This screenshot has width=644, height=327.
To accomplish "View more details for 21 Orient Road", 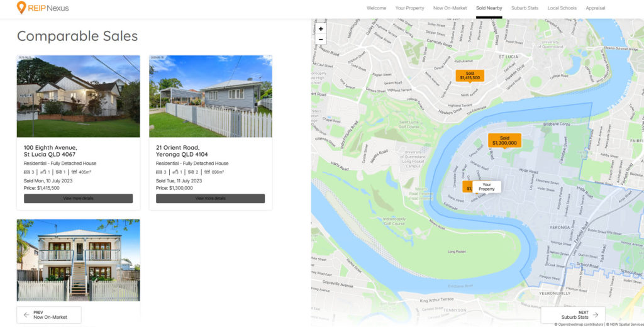I will (x=210, y=198).
